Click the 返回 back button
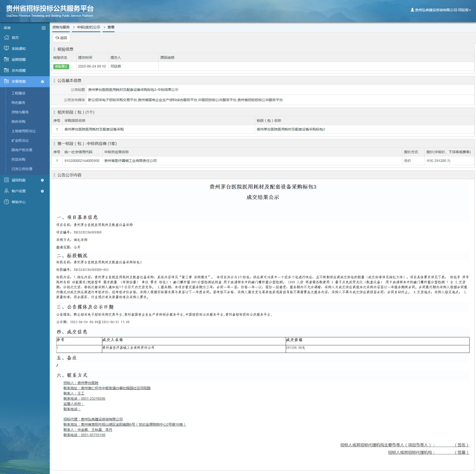 [x=61, y=38]
